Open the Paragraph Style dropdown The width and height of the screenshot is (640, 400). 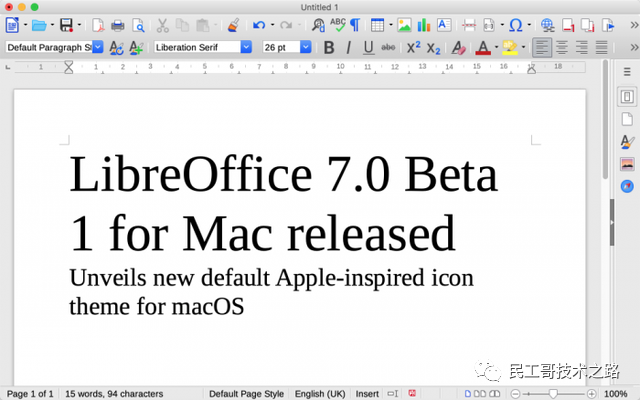coord(98,47)
